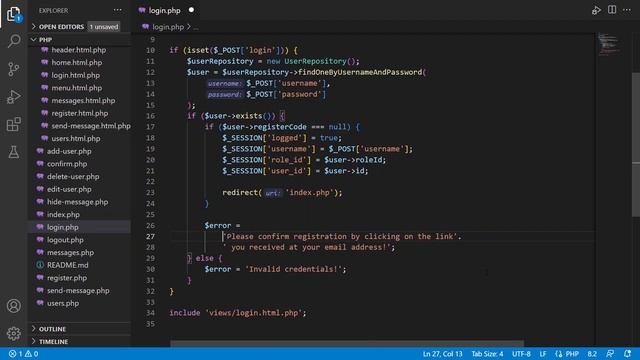Open the Extensions view
This screenshot has height=360, width=640.
point(13,124)
